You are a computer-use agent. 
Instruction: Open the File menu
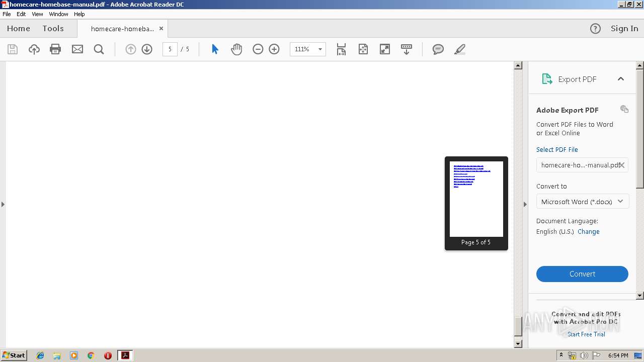(7, 14)
